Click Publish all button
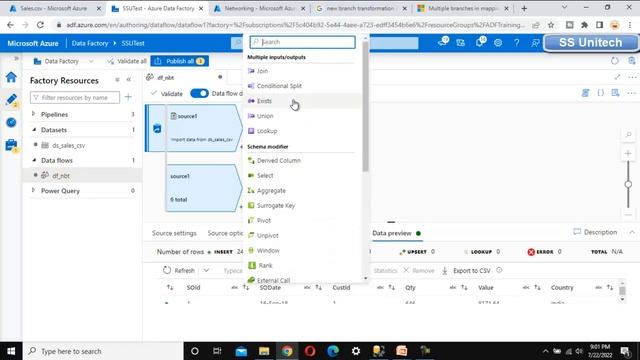 (180, 61)
